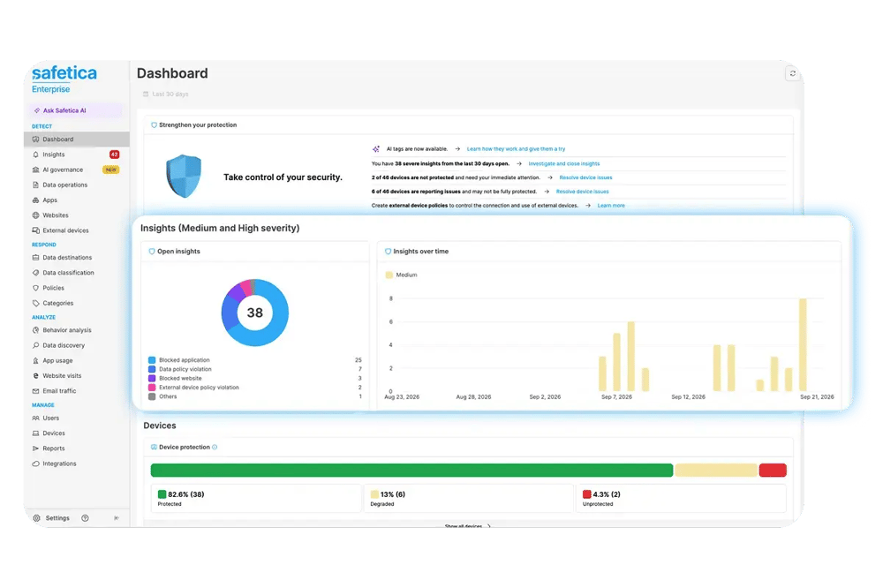Screen dimensions: 883x588
Task: Click the Settings gear icon
Action: 36,518
